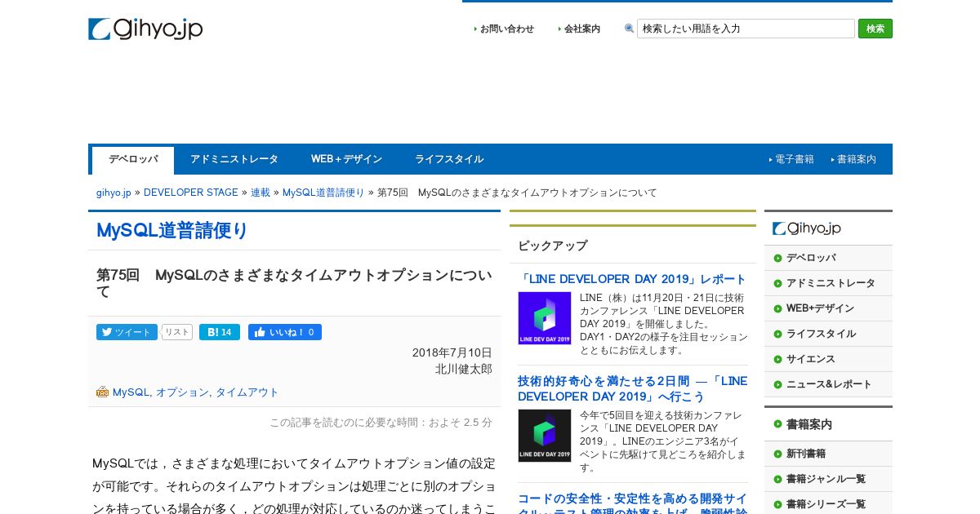Open ニュース&レポート in right sidebar
Screen dimensions: 980x514
click(829, 384)
